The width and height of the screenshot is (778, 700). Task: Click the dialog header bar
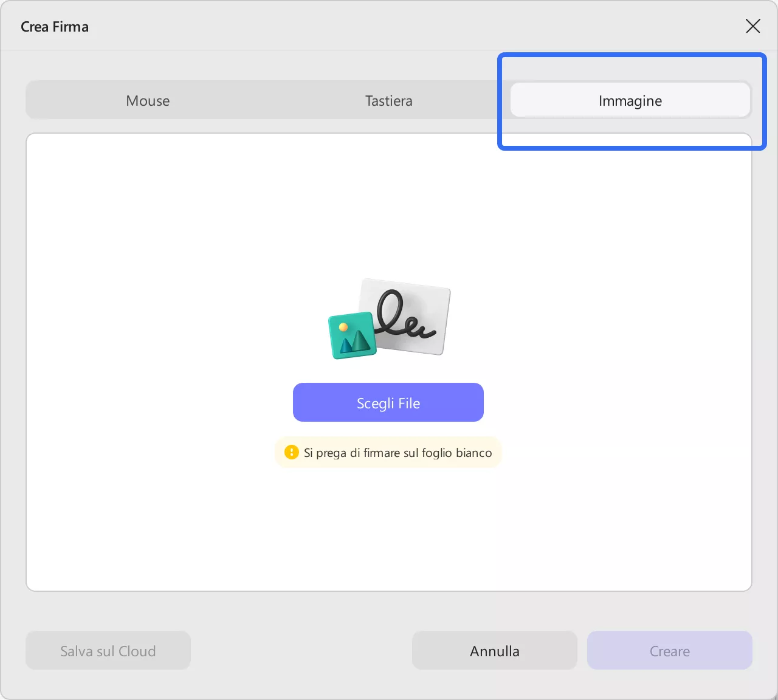click(x=389, y=26)
